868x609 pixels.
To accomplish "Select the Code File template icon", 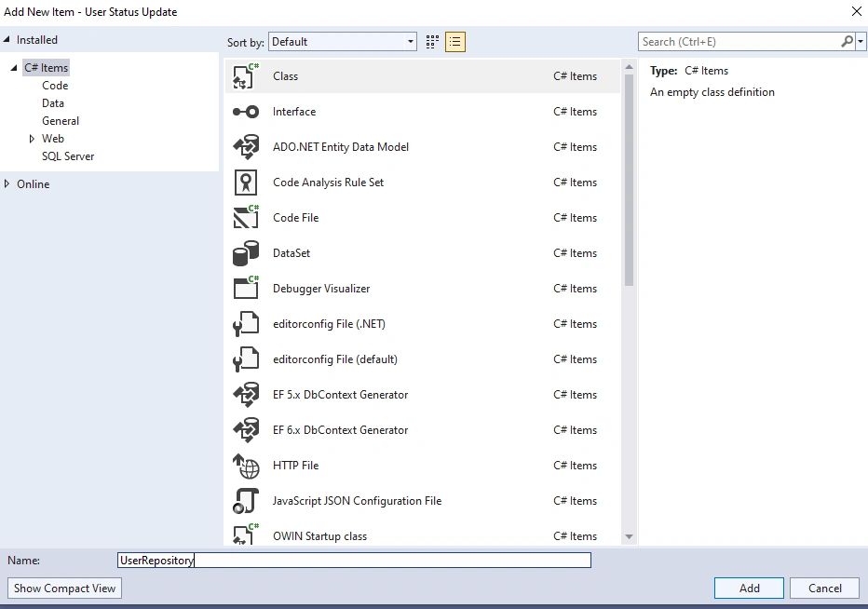I will coord(246,218).
